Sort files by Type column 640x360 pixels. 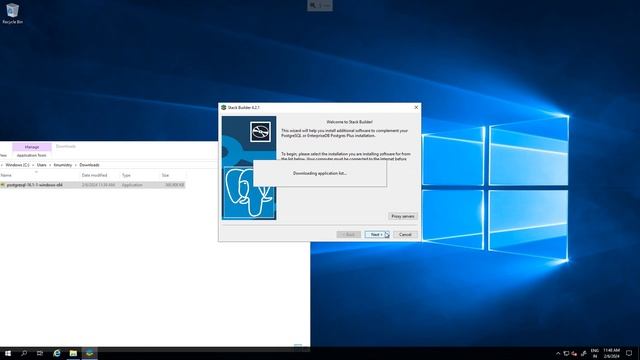point(140,175)
